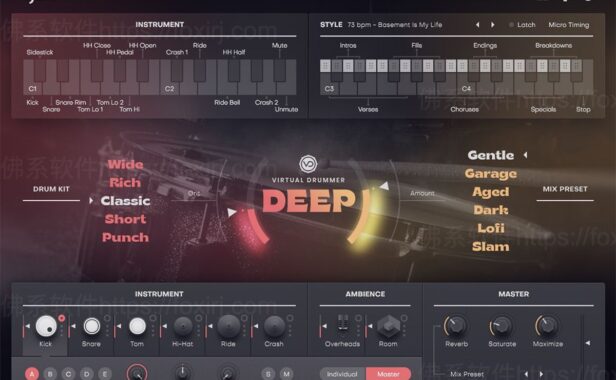Click the UJAM logo above Virtual Drummer
Screen dimensions: 616x380
[x=308, y=164]
